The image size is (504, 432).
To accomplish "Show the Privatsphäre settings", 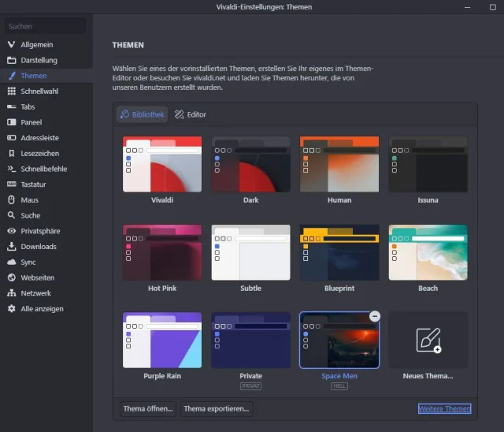I will pyautogui.click(x=46, y=231).
